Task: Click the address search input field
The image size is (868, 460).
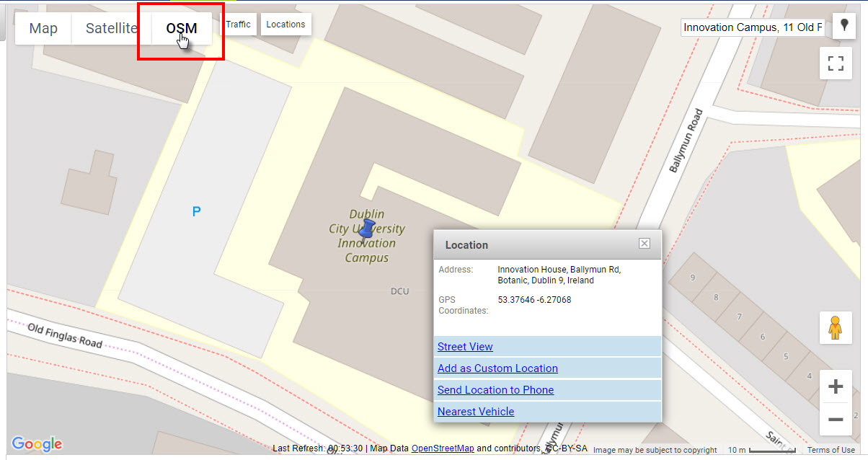Action: point(753,27)
